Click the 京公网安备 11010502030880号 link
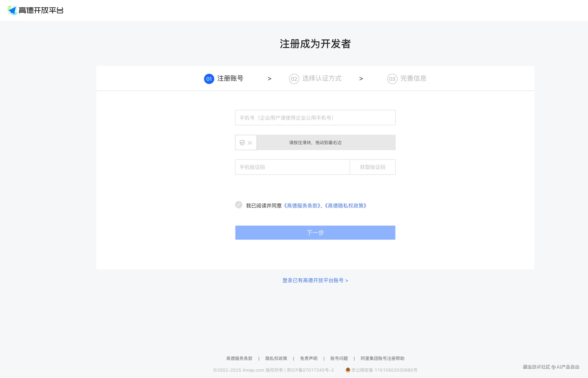Screen dimensions: 588x378 (x=384, y=370)
